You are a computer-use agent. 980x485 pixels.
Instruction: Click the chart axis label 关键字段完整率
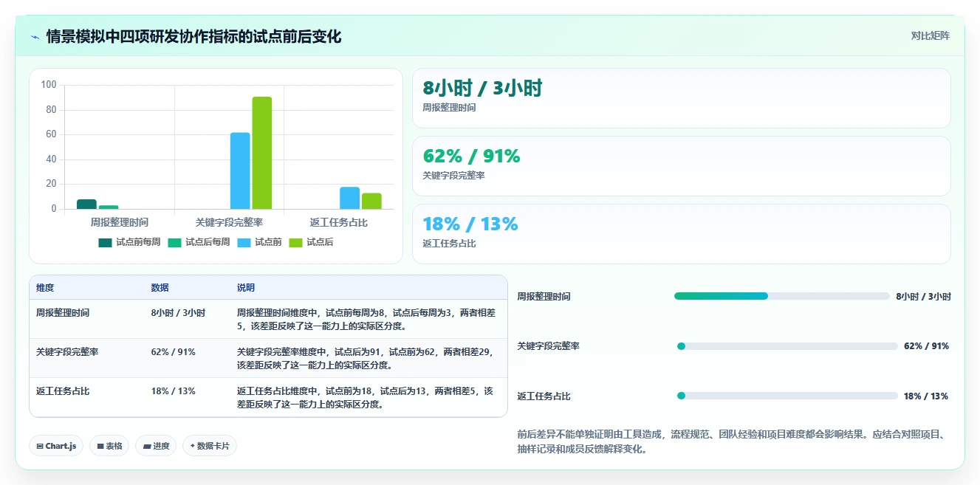(x=229, y=222)
